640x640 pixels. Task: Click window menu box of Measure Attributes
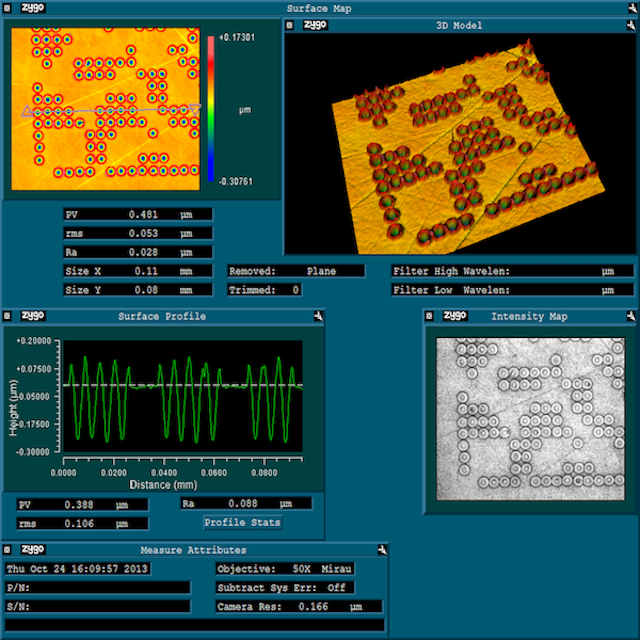(x=7, y=550)
